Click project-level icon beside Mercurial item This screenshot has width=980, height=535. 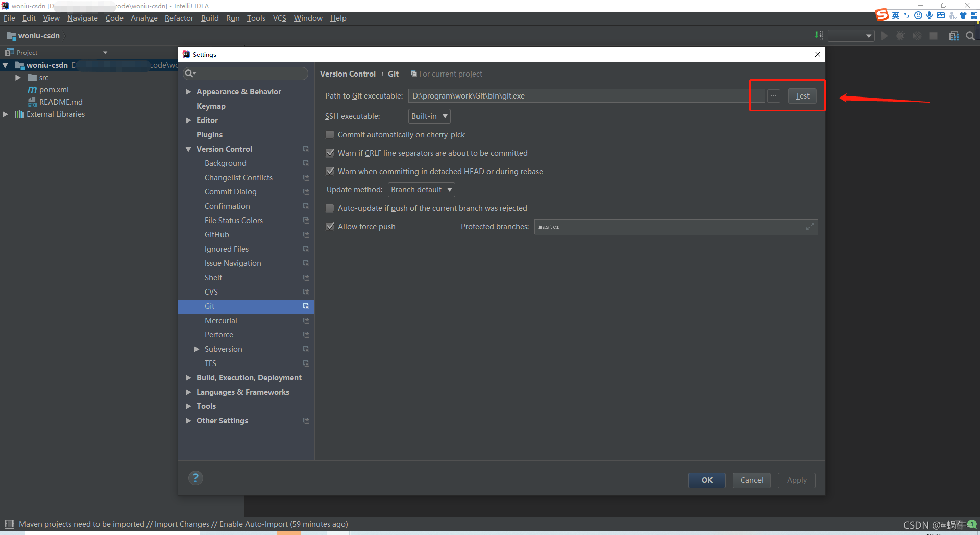[x=306, y=321]
